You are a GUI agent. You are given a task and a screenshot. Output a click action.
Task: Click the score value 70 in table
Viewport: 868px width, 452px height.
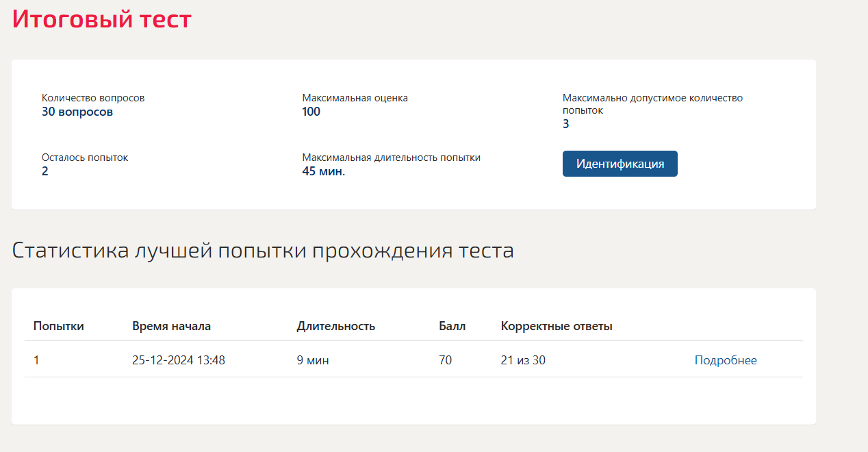click(445, 360)
